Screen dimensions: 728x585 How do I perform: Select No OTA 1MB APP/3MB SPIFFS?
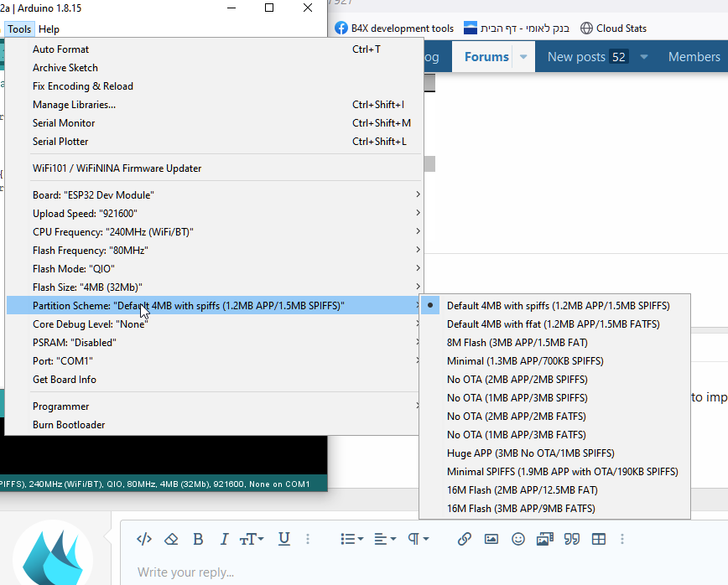pos(555,398)
